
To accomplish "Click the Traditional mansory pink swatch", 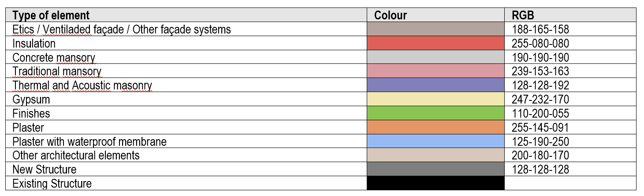I will pos(436,71).
